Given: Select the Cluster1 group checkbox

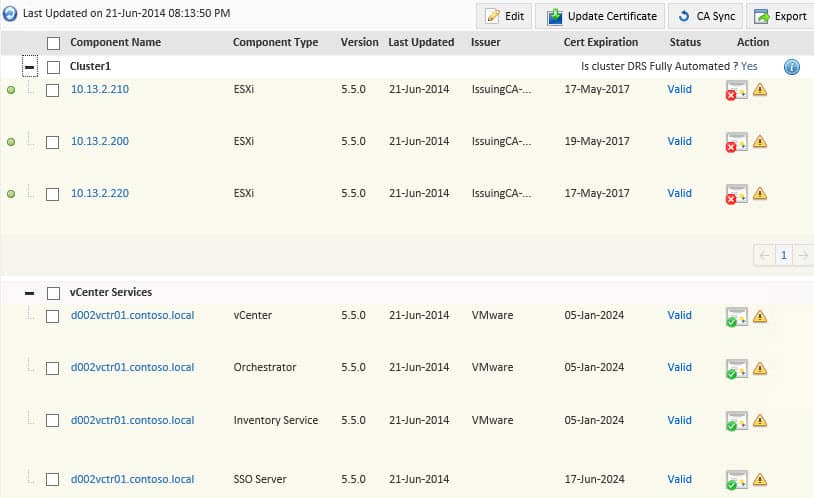Looking at the screenshot, I should click(x=53, y=66).
